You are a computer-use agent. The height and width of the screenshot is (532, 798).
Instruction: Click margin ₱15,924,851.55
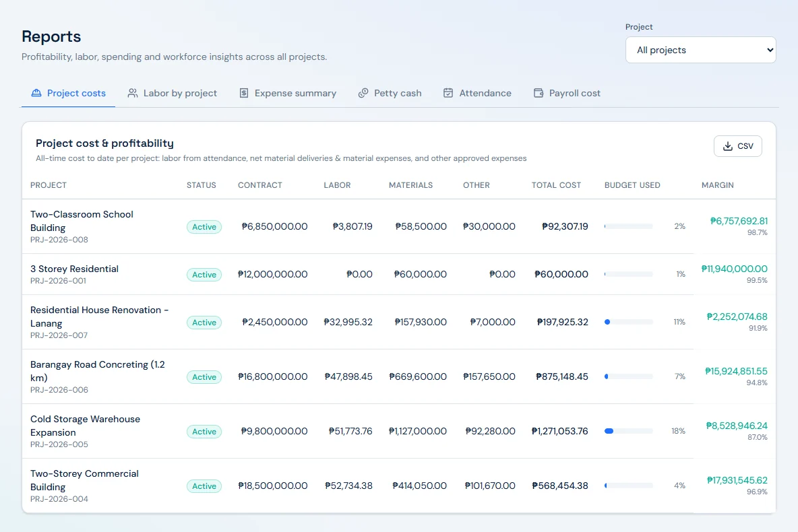pyautogui.click(x=736, y=371)
